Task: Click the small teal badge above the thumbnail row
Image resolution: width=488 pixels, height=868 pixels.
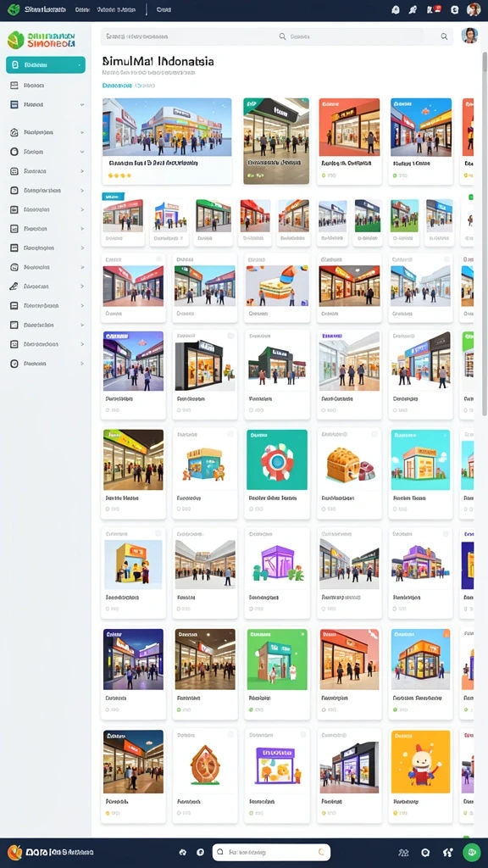Action: pos(114,196)
